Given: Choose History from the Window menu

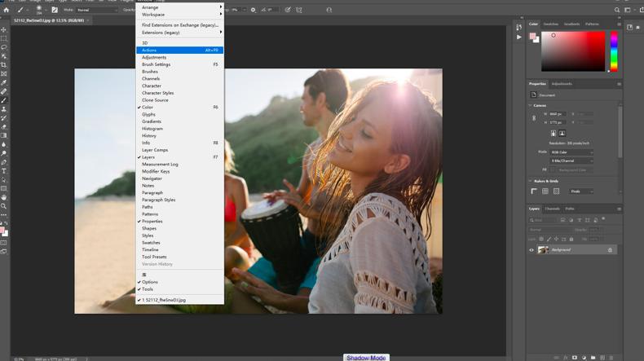Looking at the screenshot, I should (180, 135).
